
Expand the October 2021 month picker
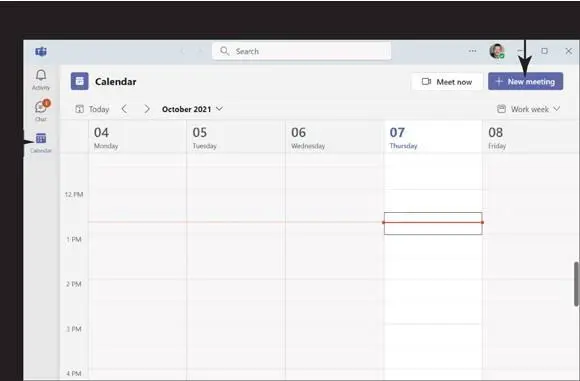click(x=192, y=109)
